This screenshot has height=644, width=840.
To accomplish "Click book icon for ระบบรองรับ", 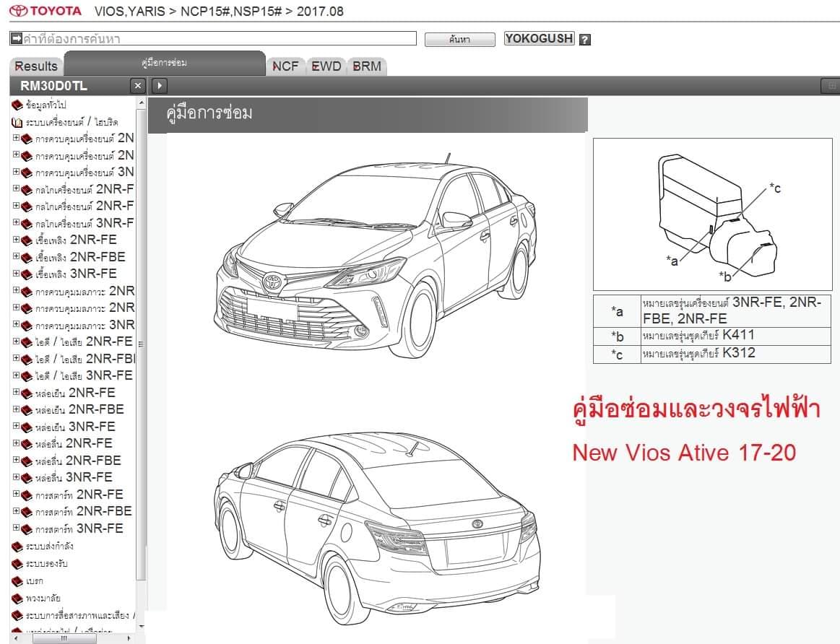I will tap(17, 564).
